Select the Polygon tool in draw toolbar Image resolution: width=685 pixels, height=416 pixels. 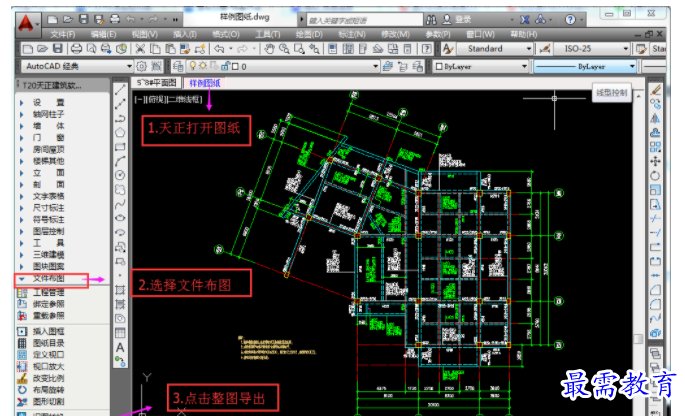click(x=120, y=132)
